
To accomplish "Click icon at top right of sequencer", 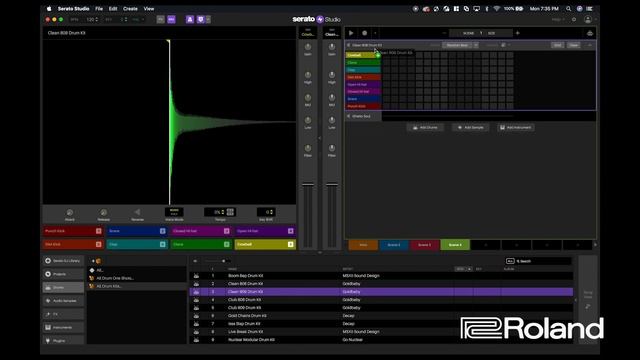I will pyautogui.click(x=590, y=33).
